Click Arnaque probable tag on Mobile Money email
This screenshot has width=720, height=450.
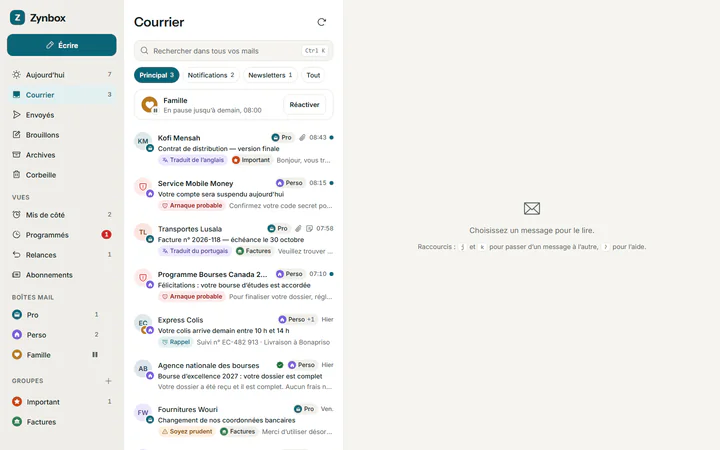(x=192, y=205)
